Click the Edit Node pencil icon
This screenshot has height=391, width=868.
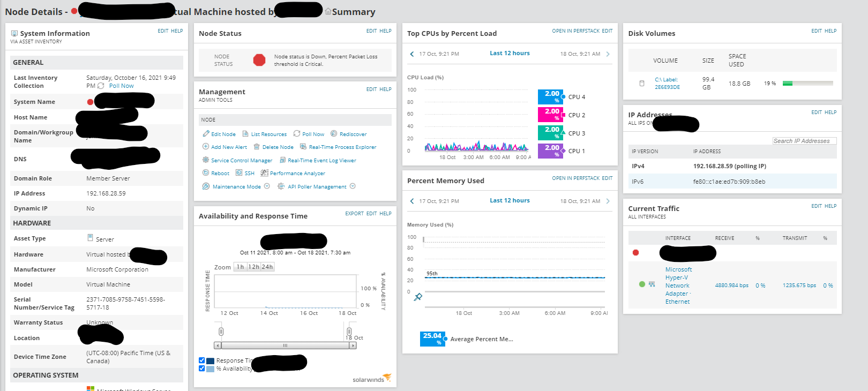tap(206, 133)
